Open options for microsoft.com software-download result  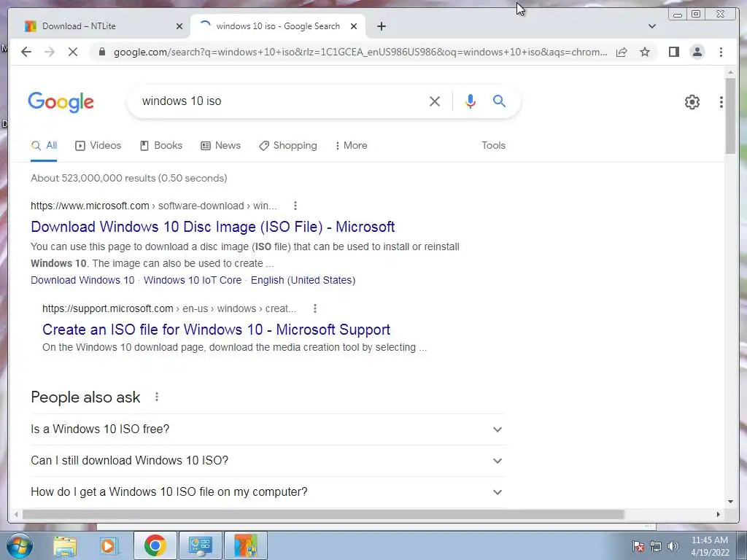(295, 206)
